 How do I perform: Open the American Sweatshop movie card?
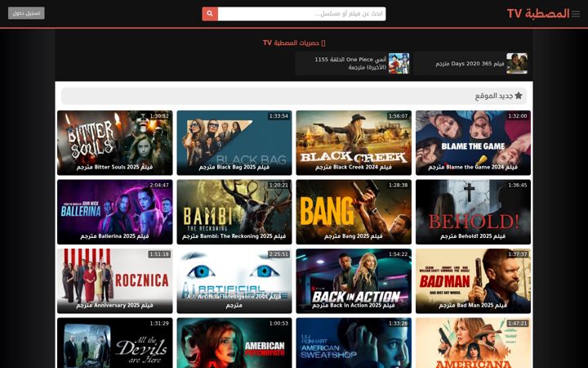354,343
